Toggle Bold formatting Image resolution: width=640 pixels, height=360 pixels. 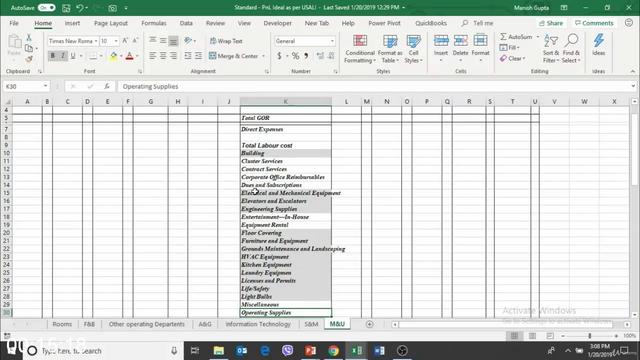[x=53, y=56]
